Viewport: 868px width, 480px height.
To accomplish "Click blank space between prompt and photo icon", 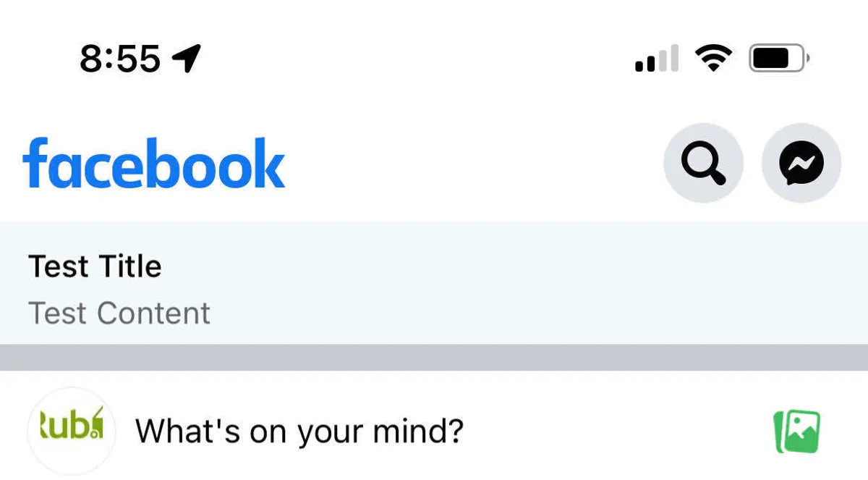I will pos(615,431).
